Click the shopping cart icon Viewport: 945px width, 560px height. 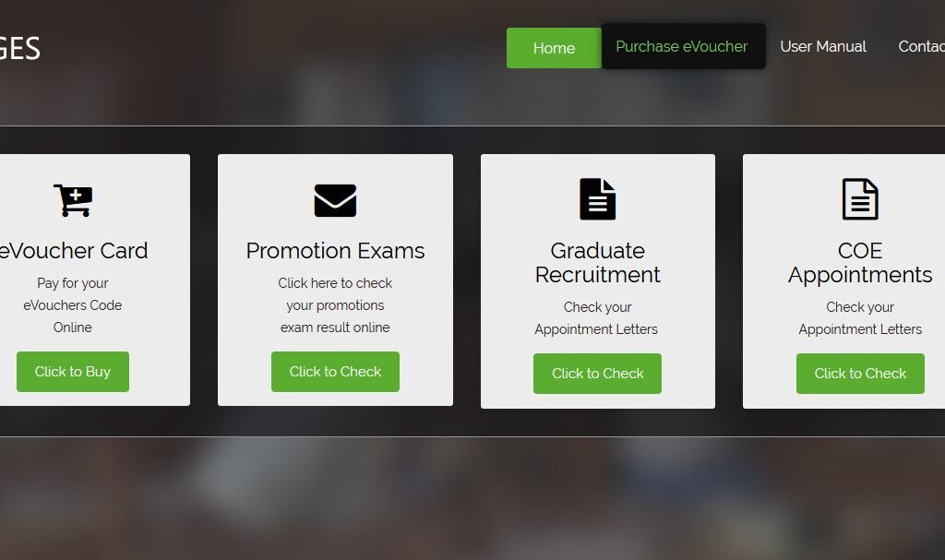[73, 200]
